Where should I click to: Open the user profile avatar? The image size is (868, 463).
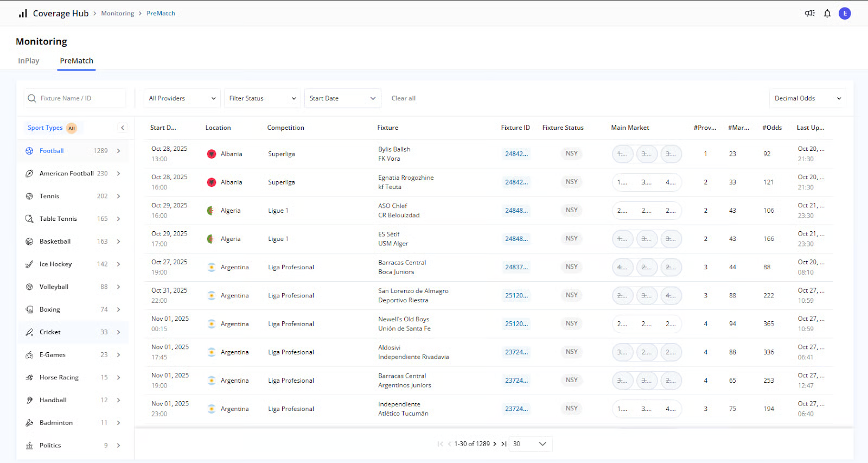[845, 14]
